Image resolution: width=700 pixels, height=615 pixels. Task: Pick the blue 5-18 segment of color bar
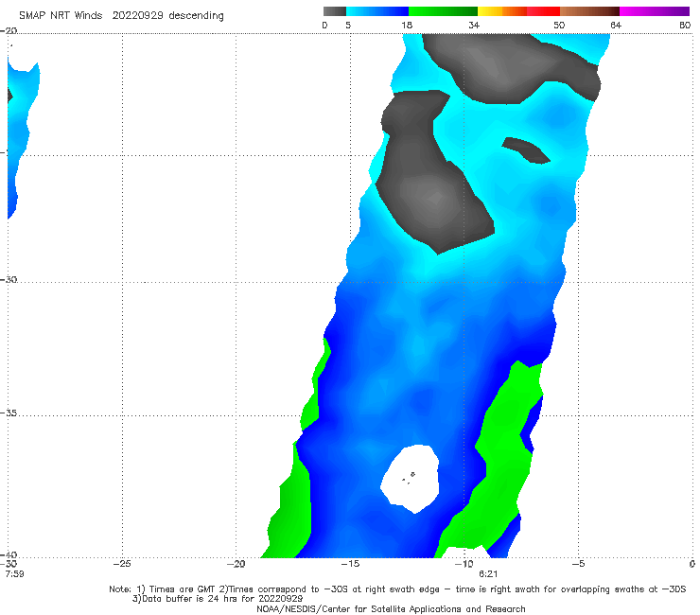coord(377,11)
